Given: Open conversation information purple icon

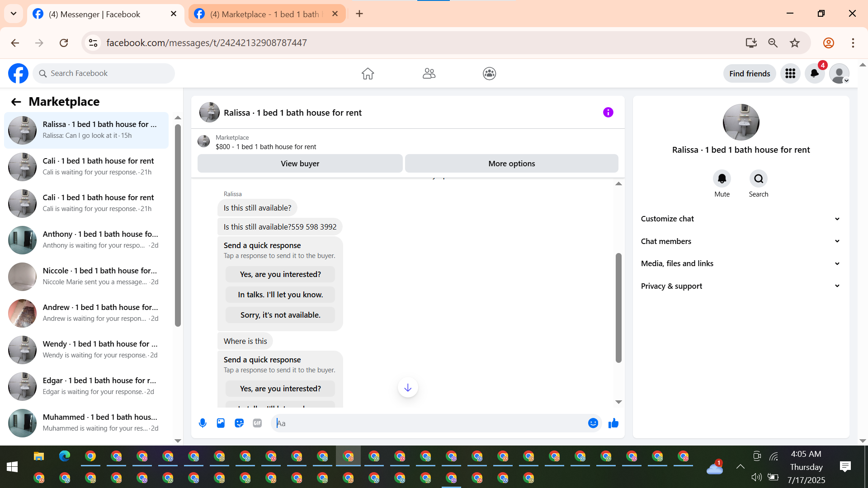Looking at the screenshot, I should [x=608, y=113].
